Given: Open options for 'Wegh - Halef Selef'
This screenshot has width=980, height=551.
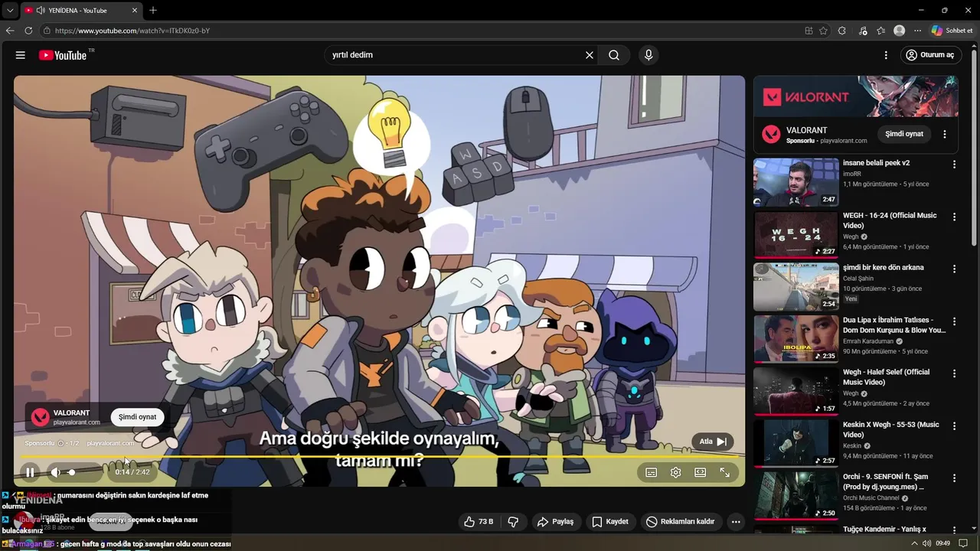Looking at the screenshot, I should click(x=954, y=373).
